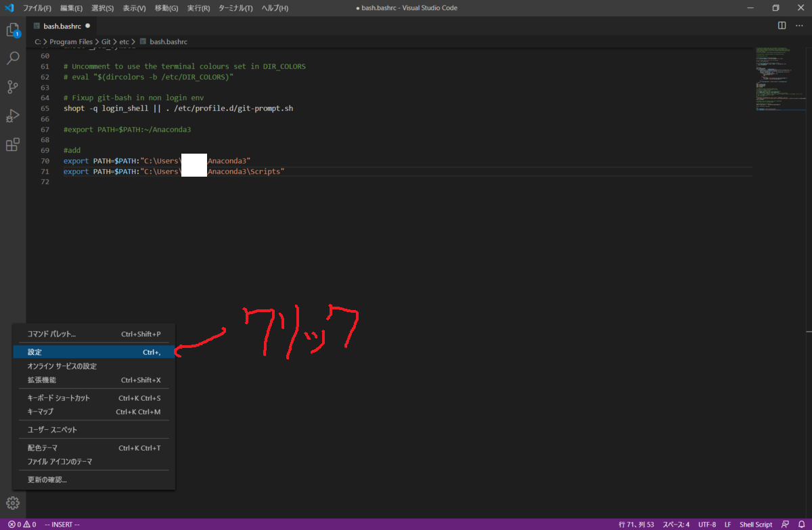Click the VS Code logo icon
The height and width of the screenshot is (530, 812).
[9, 8]
